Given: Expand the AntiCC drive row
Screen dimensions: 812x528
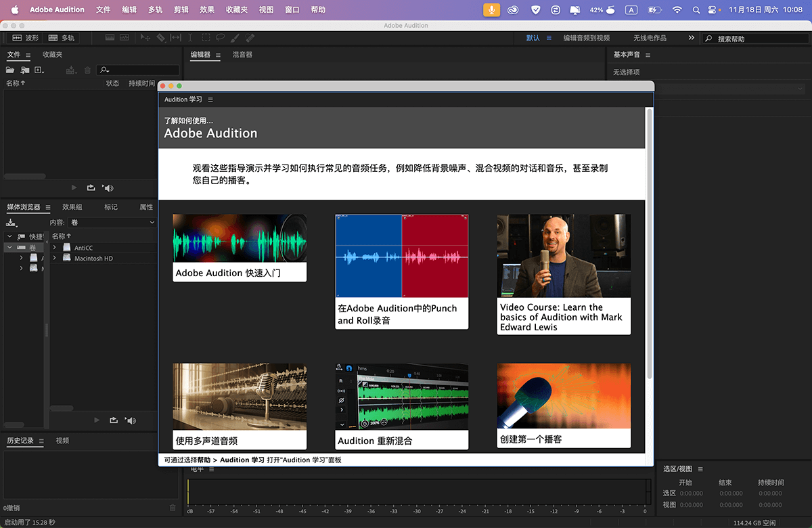Looking at the screenshot, I should click(54, 248).
